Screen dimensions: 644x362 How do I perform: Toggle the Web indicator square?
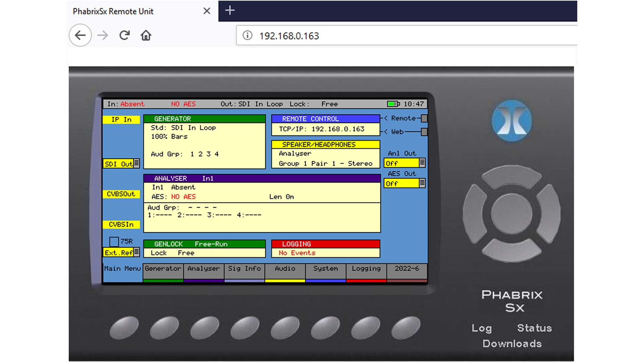424,132
